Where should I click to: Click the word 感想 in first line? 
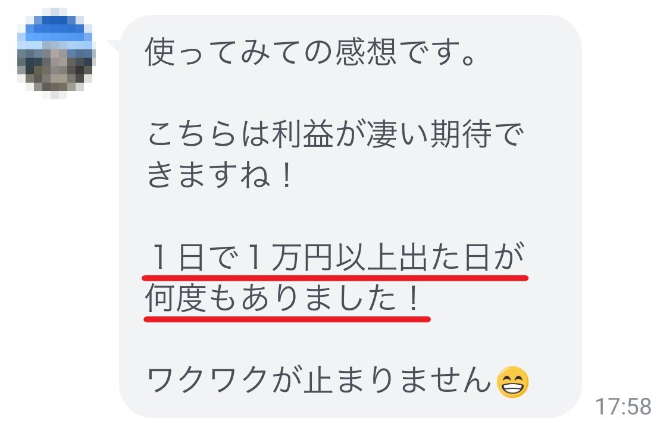click(x=366, y=52)
